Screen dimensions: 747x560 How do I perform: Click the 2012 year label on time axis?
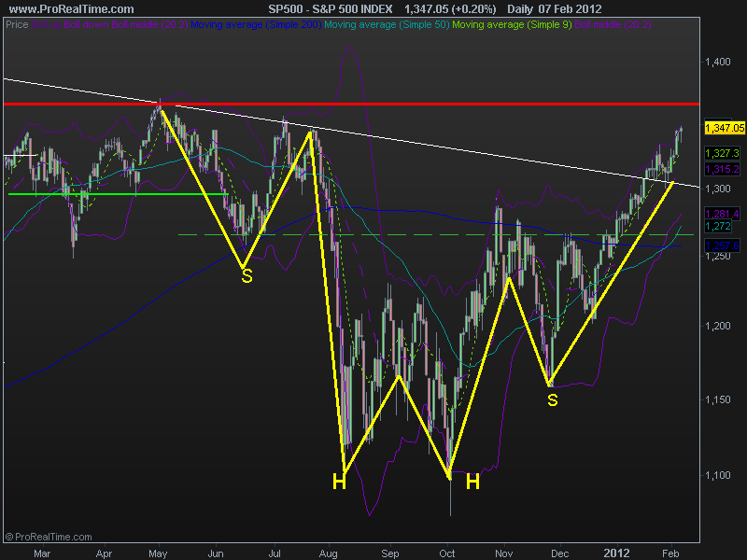tap(617, 553)
